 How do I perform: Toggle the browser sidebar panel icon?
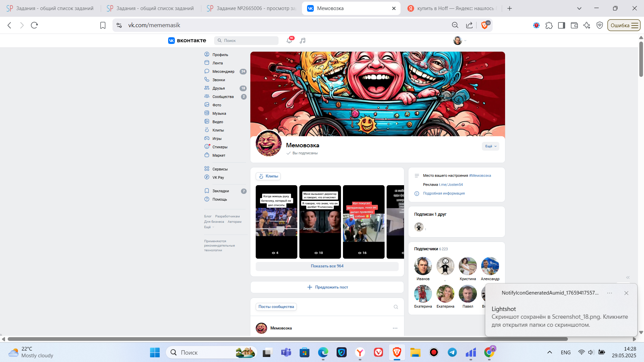point(561,25)
